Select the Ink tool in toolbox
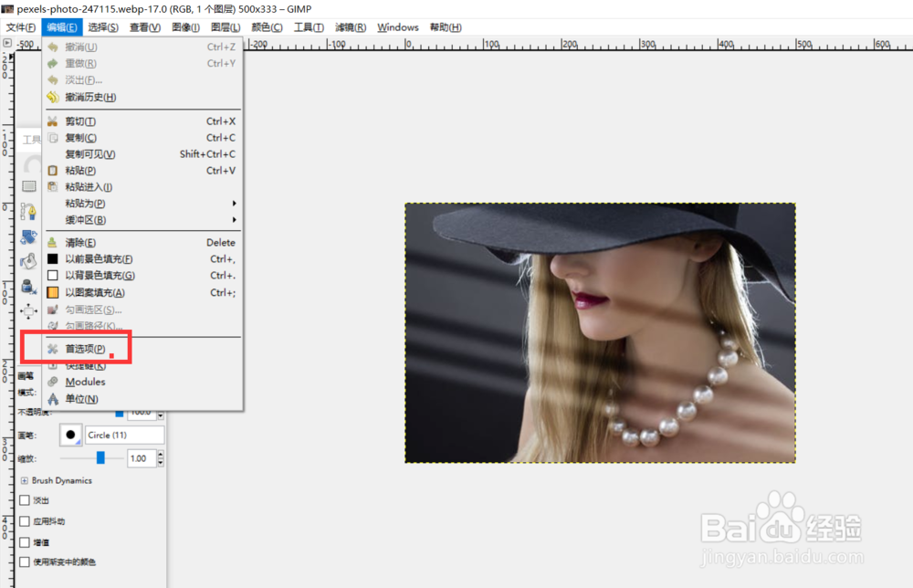The height and width of the screenshot is (588, 913). [x=28, y=287]
